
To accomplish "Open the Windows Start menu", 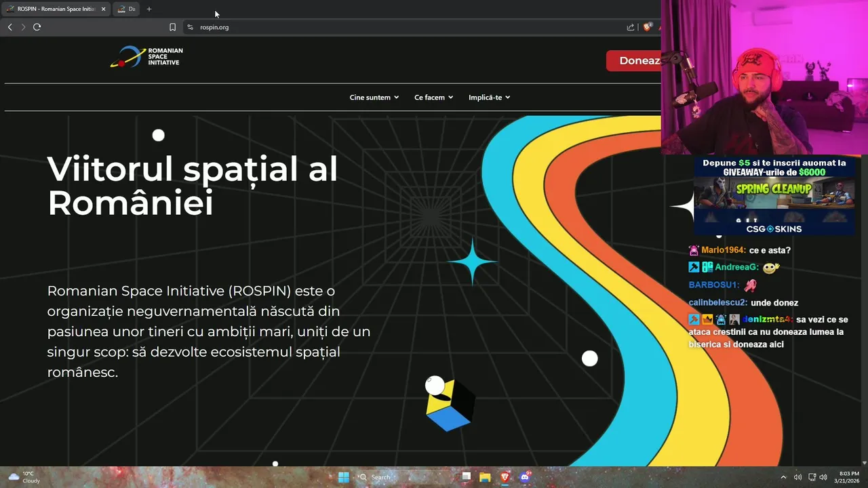I will (344, 477).
